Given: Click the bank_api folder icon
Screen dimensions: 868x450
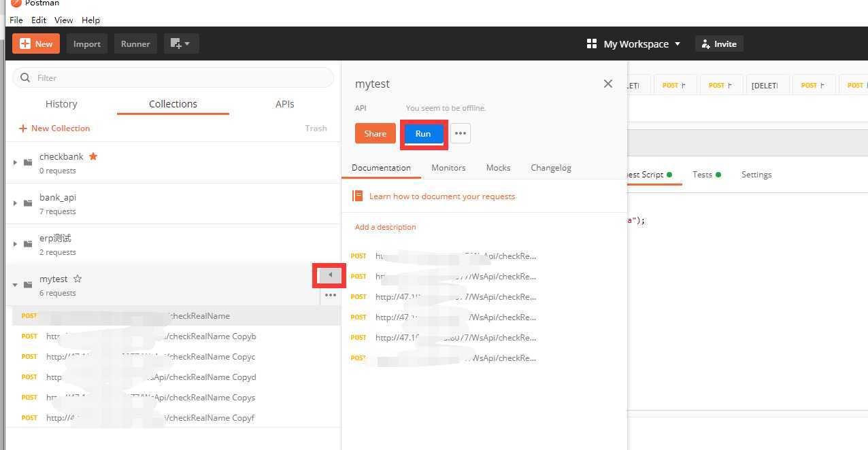Looking at the screenshot, I should pos(28,203).
